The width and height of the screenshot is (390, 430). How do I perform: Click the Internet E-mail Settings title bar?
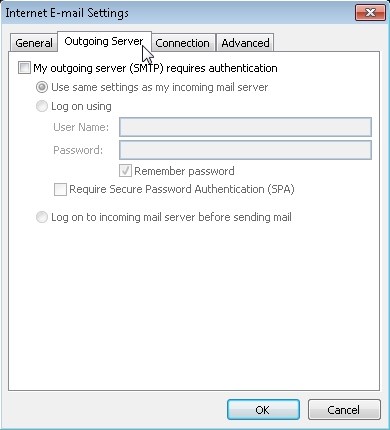[177, 13]
